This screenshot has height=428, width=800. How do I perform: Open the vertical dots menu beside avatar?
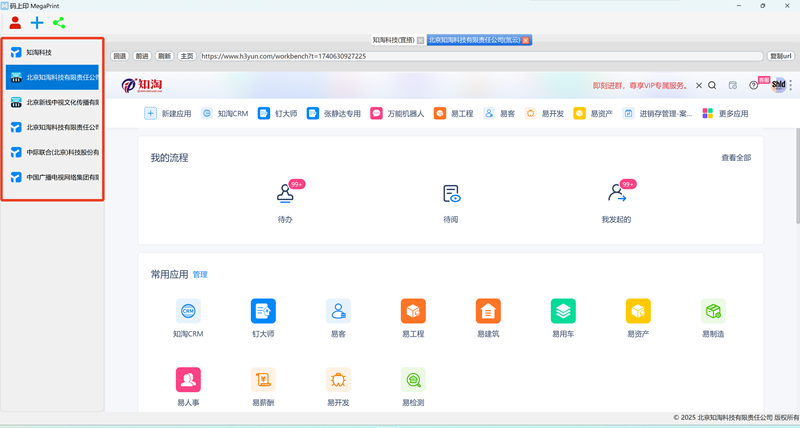pyautogui.click(x=791, y=85)
